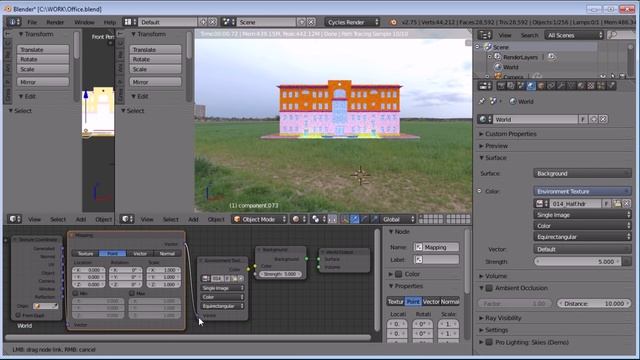Open the Object Mode dropdown
Image resolution: width=640 pixels, height=360 pixels.
pos(260,219)
